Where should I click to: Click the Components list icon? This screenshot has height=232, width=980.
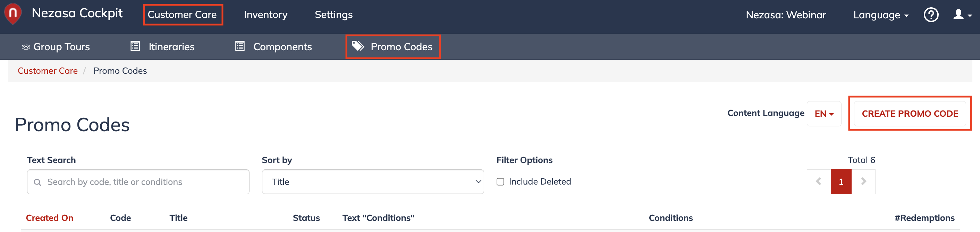click(x=240, y=46)
